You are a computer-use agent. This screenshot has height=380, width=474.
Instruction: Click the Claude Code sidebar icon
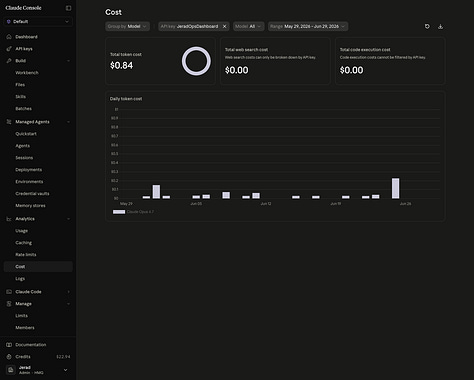point(9,292)
